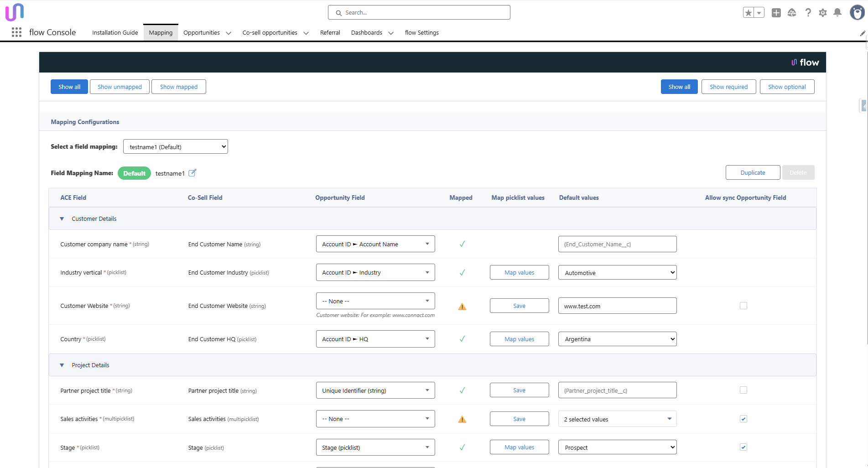Click the help question mark icon
The height and width of the screenshot is (468, 868).
(x=808, y=13)
